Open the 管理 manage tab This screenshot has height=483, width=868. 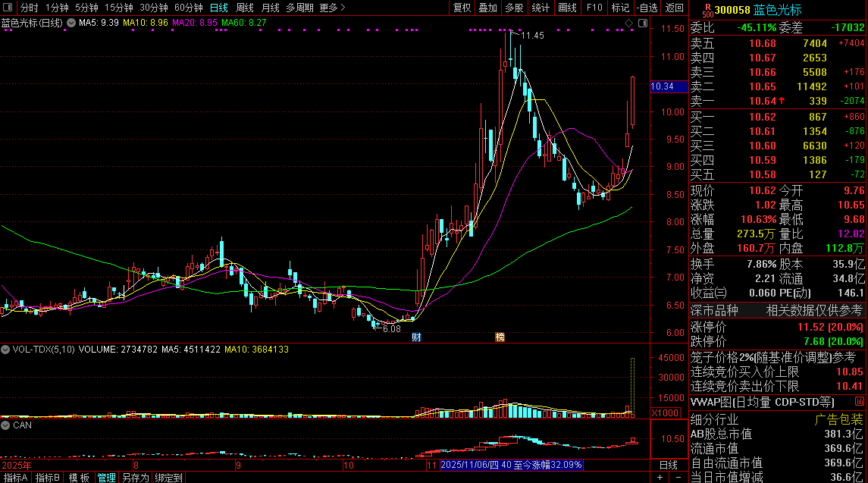(106, 478)
